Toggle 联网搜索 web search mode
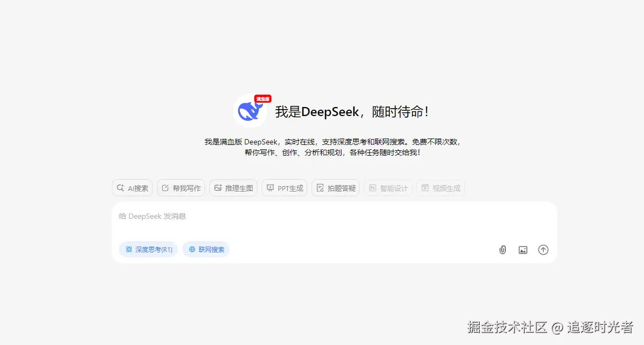Image resolution: width=644 pixels, height=345 pixels. pyautogui.click(x=206, y=249)
